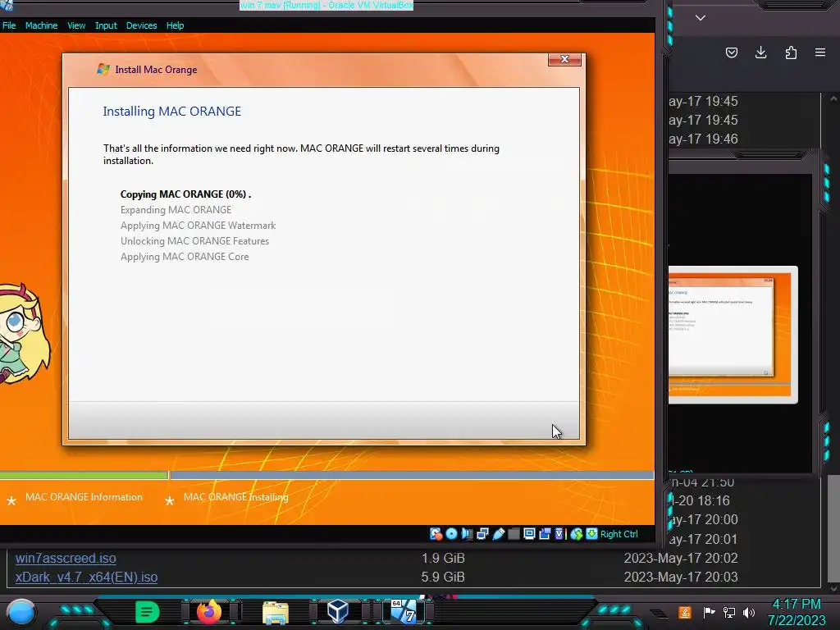Click the display indicator in VirtualBox status bar
The height and width of the screenshot is (630, 840).
(529, 533)
